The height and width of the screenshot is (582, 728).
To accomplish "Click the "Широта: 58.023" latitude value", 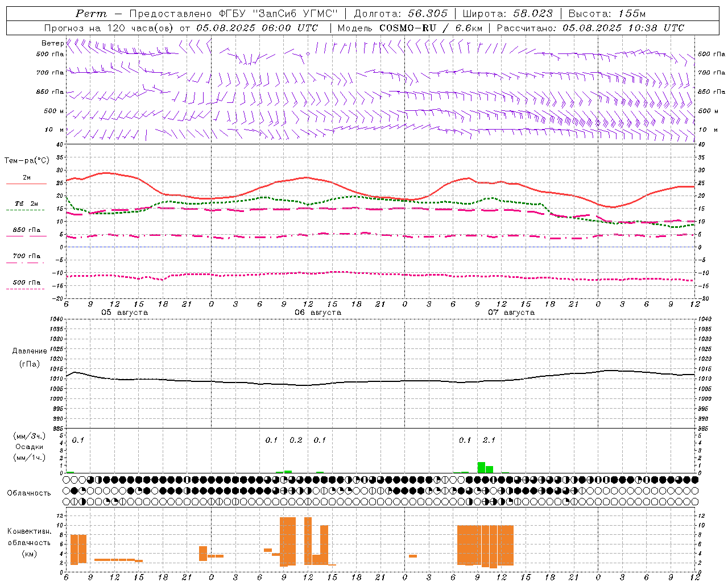I will tap(507, 14).
